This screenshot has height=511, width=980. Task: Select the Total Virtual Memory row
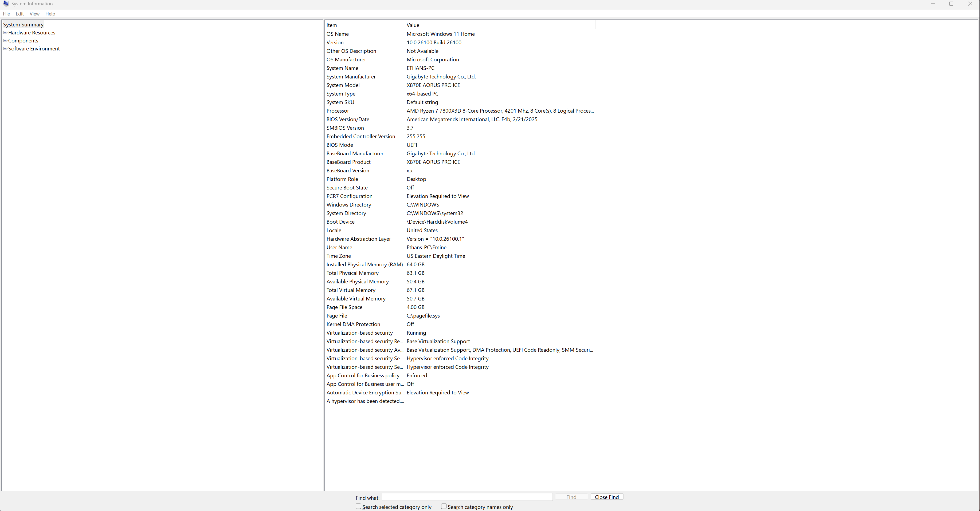click(460, 290)
